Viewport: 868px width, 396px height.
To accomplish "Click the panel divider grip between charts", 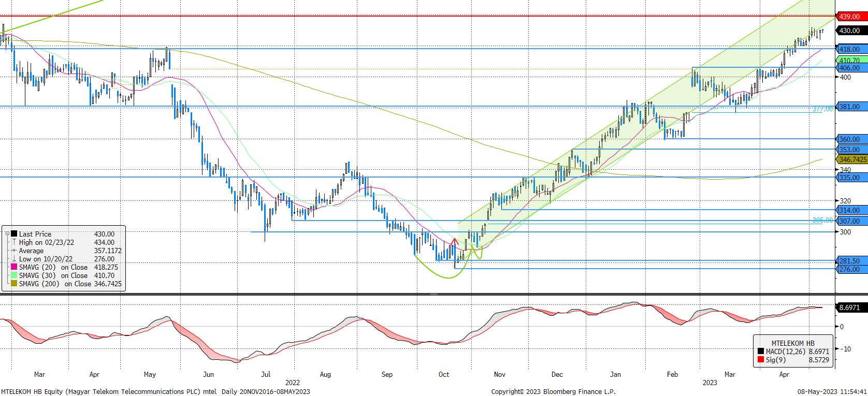I will pos(434,294).
